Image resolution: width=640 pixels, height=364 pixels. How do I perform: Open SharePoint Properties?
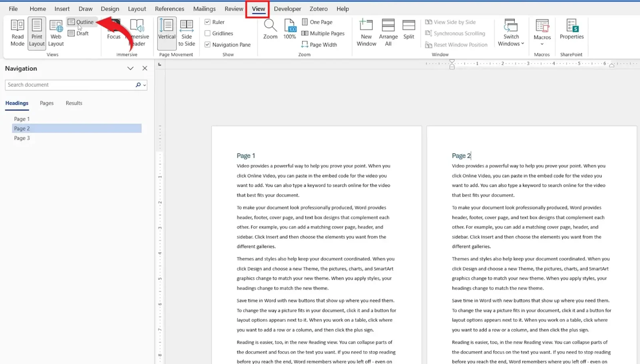pos(572,29)
